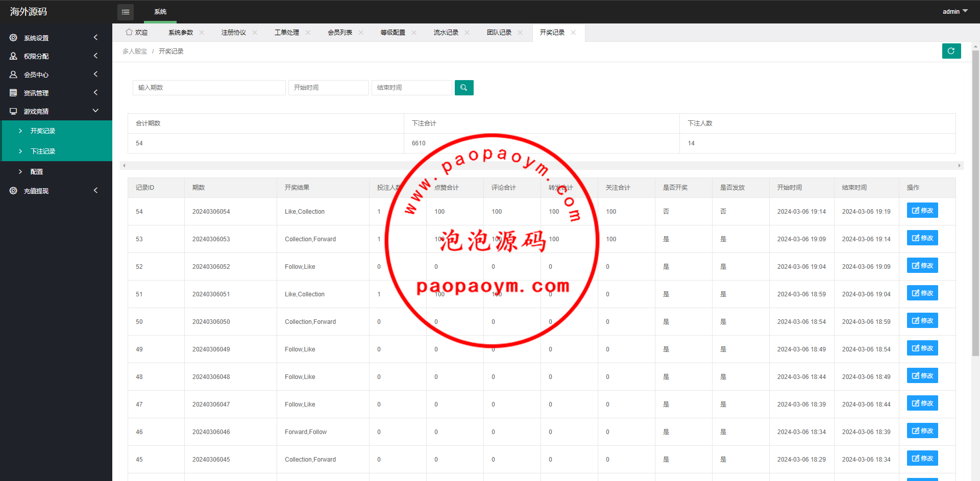980x481 pixels.
Task: Click the 游戏竞猜 monitor icon in sidebar
Action: click(13, 111)
